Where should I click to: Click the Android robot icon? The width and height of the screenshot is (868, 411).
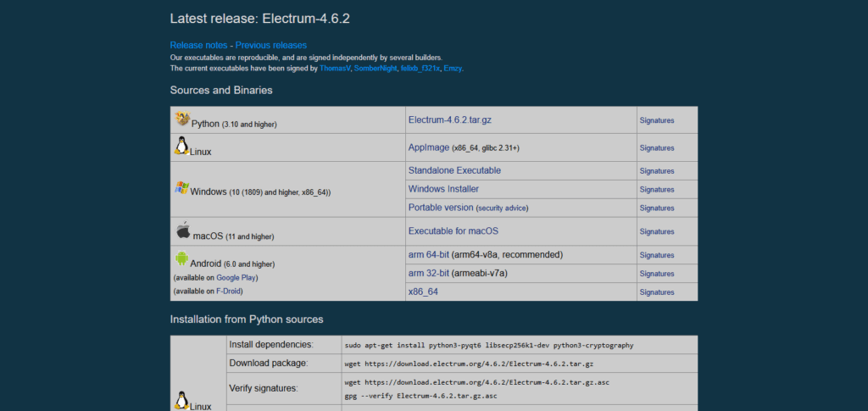(x=181, y=259)
